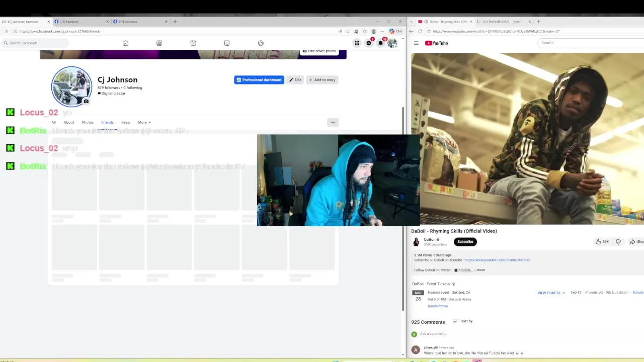Viewport: 644px width, 362px height.
Task: Click Add to story button
Action: (322, 80)
